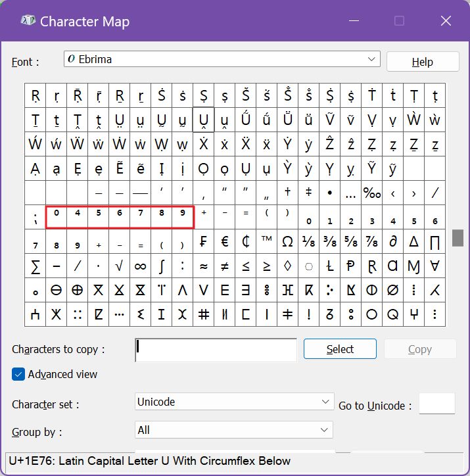Click the Help button
This screenshot has height=476, width=470.
pyautogui.click(x=423, y=62)
